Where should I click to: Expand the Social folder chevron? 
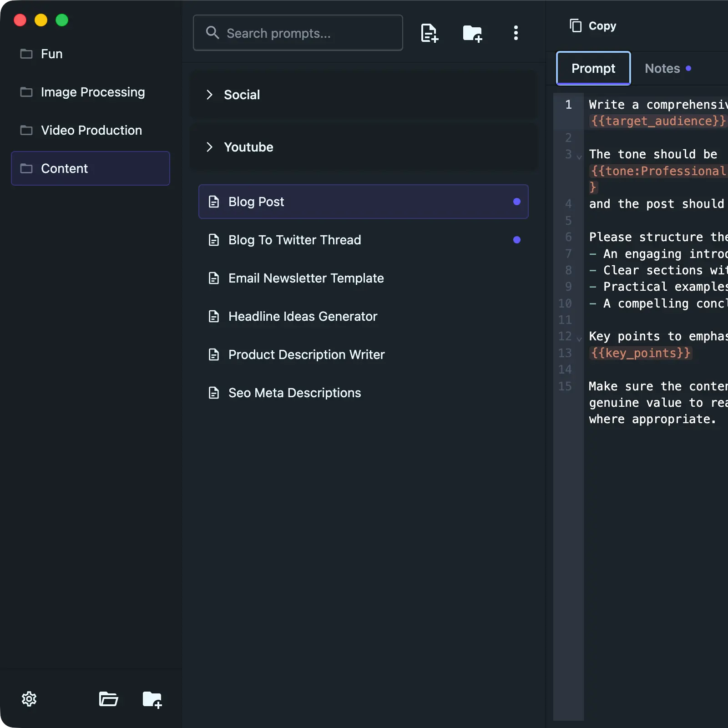point(209,95)
